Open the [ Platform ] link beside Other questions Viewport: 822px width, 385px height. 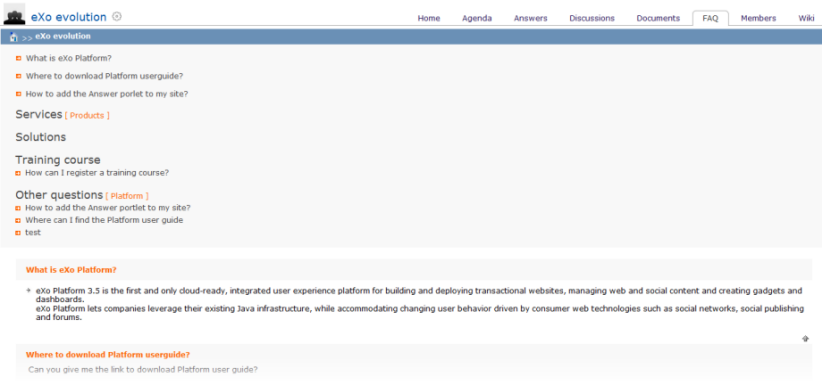[127, 196]
